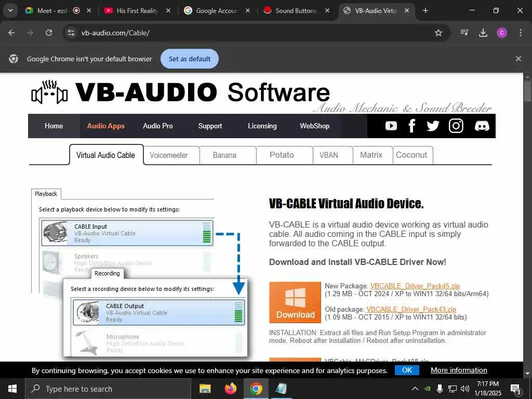Viewport: 532px width, 399px height.
Task: Open the Windows Start menu
Action: point(12,389)
